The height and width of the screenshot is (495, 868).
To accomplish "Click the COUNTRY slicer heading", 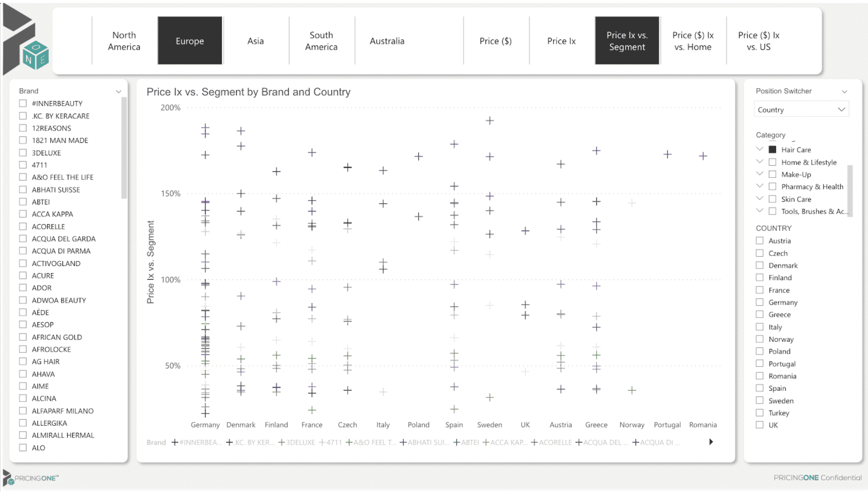I will tap(774, 228).
